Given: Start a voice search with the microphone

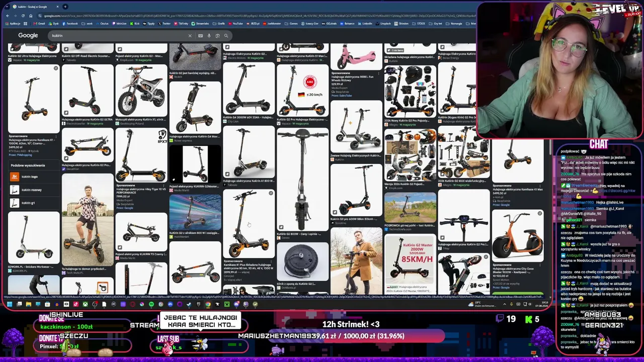Looking at the screenshot, I should tap(209, 36).
